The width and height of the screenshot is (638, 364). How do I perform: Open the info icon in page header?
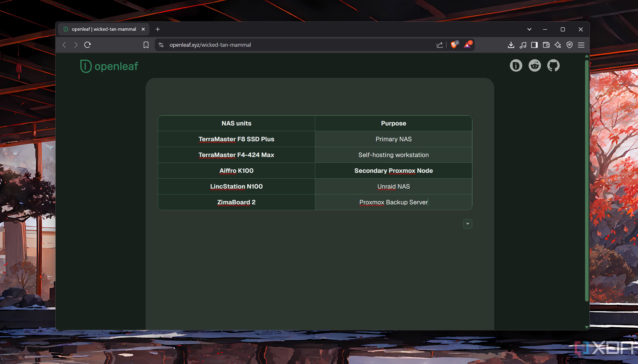click(x=516, y=66)
